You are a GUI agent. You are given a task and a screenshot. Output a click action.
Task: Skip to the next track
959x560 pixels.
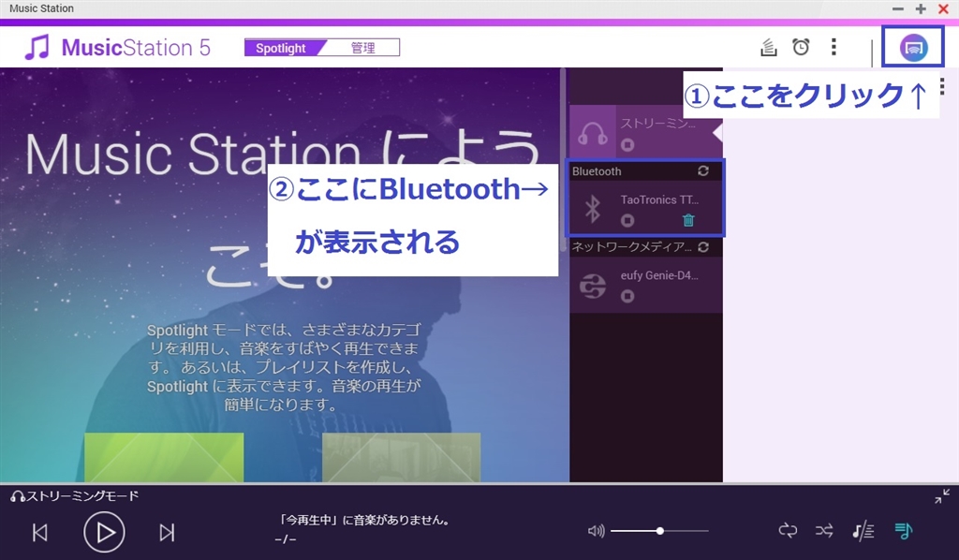(x=167, y=533)
